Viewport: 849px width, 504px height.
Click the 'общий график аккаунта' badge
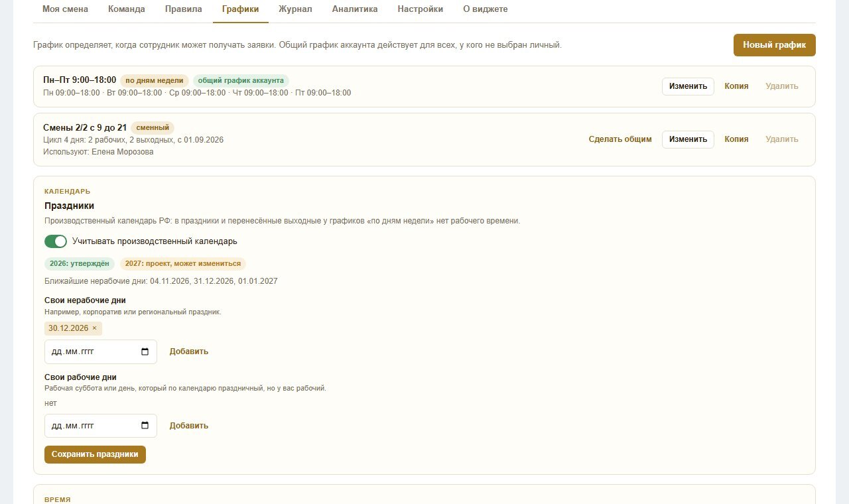pos(241,80)
